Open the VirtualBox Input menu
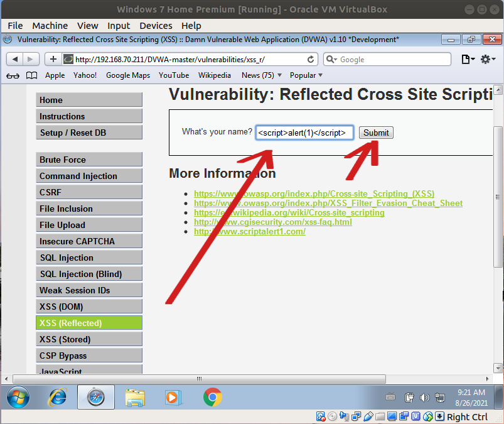 click(x=119, y=26)
